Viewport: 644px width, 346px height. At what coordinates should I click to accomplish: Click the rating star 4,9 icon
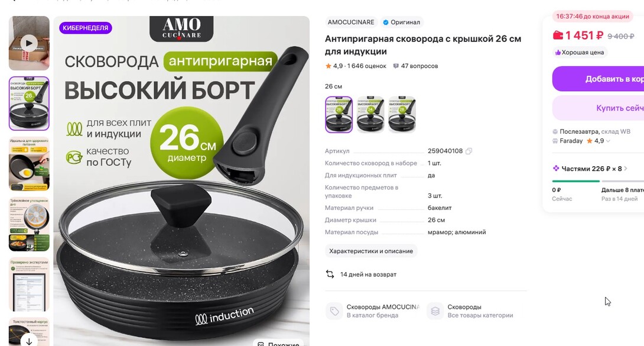328,66
